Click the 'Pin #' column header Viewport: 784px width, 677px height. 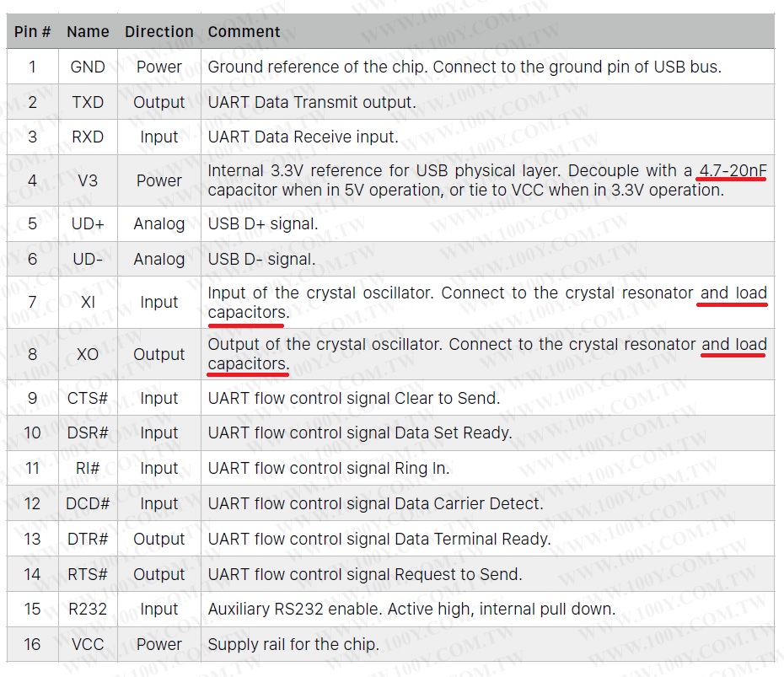pyautogui.click(x=33, y=31)
